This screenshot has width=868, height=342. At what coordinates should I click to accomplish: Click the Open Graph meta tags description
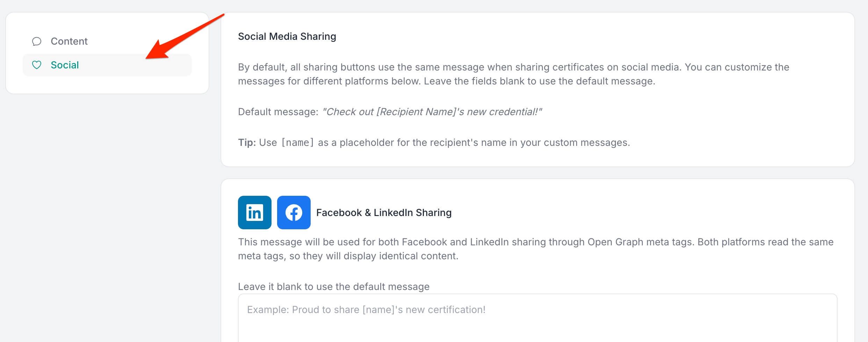[535, 242]
